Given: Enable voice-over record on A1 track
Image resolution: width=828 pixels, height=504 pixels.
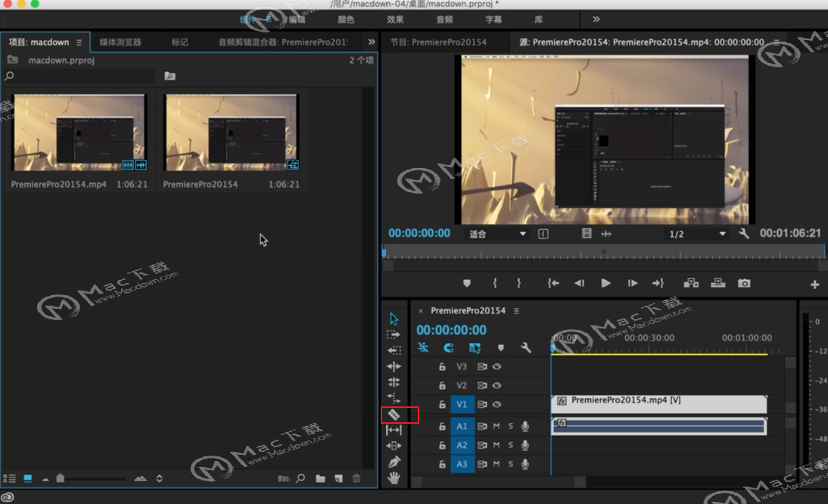Looking at the screenshot, I should point(525,426).
